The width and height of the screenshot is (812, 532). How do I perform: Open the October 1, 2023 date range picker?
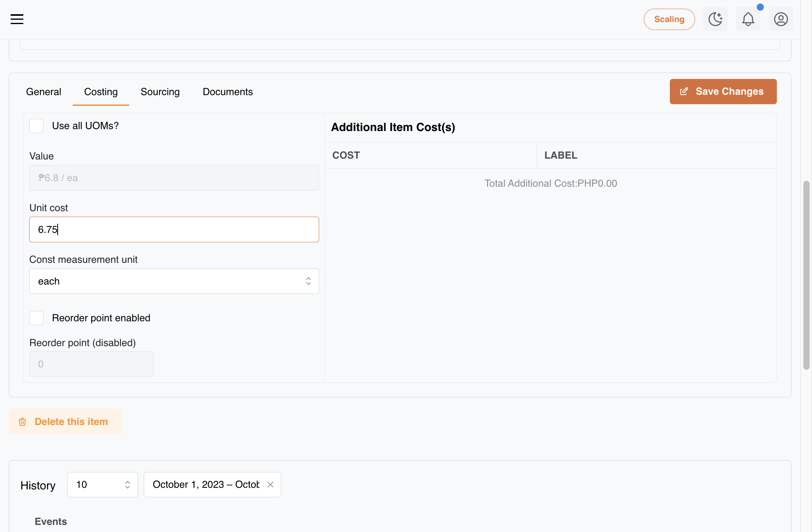(x=206, y=485)
